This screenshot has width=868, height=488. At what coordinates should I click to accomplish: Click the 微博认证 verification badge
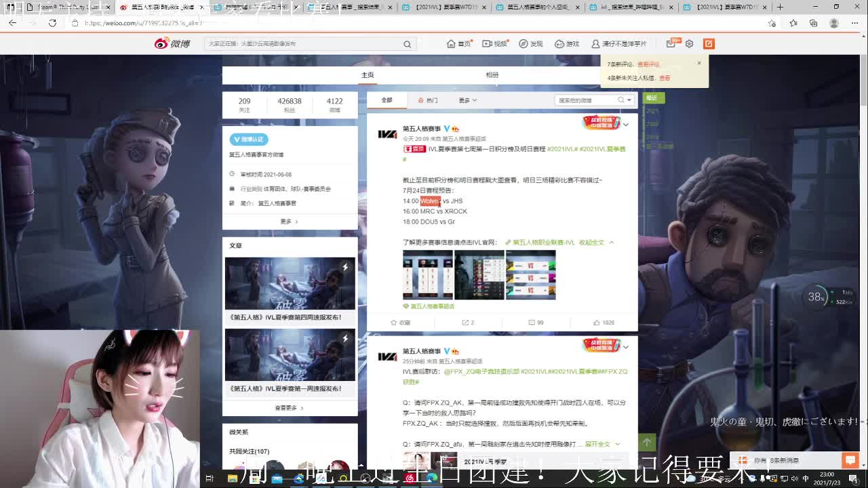249,139
